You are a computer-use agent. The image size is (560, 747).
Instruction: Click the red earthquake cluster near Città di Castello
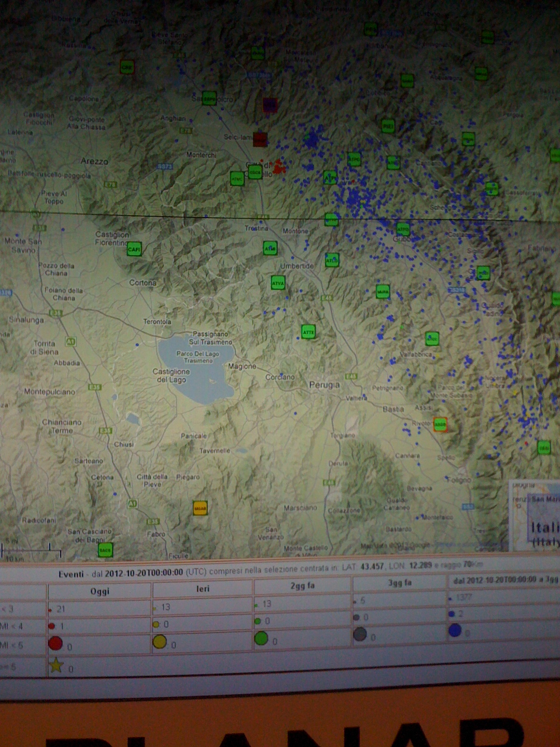point(279,167)
